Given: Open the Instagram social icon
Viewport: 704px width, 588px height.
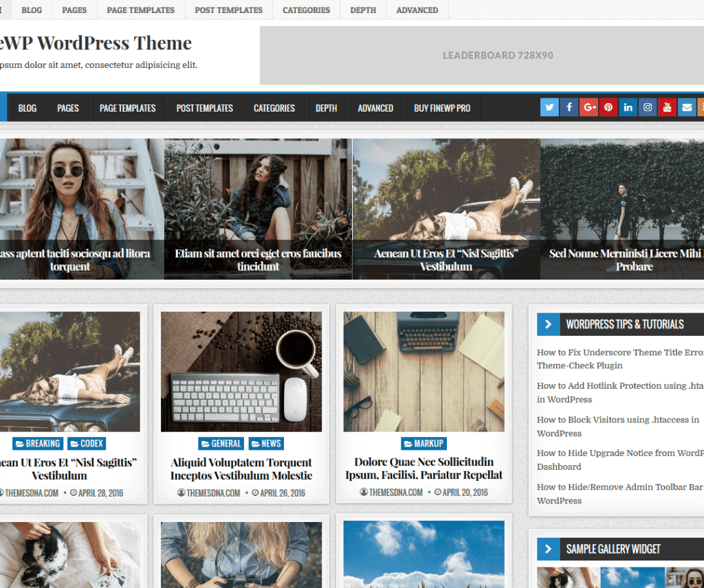Looking at the screenshot, I should click(x=648, y=108).
